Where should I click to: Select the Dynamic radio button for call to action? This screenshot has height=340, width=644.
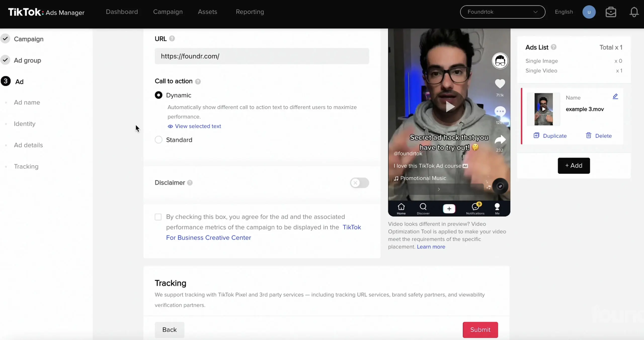(x=158, y=95)
